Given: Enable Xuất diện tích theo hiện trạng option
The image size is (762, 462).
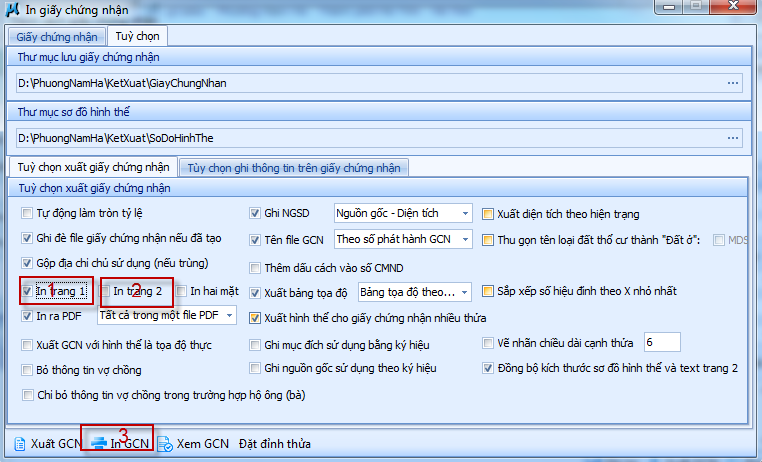Looking at the screenshot, I should 489,213.
